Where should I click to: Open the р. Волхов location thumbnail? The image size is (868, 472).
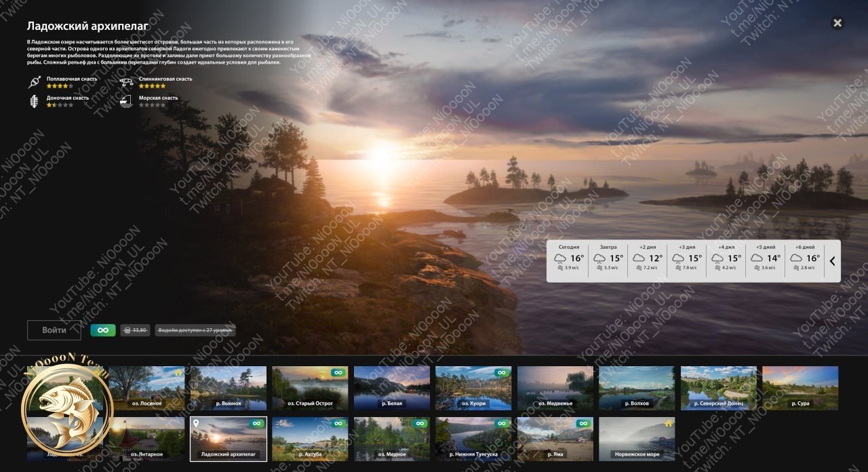click(x=637, y=388)
